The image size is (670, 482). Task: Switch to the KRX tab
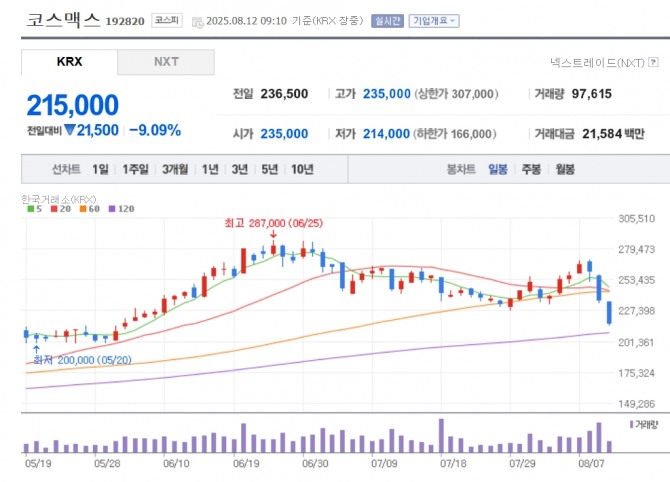click(69, 62)
